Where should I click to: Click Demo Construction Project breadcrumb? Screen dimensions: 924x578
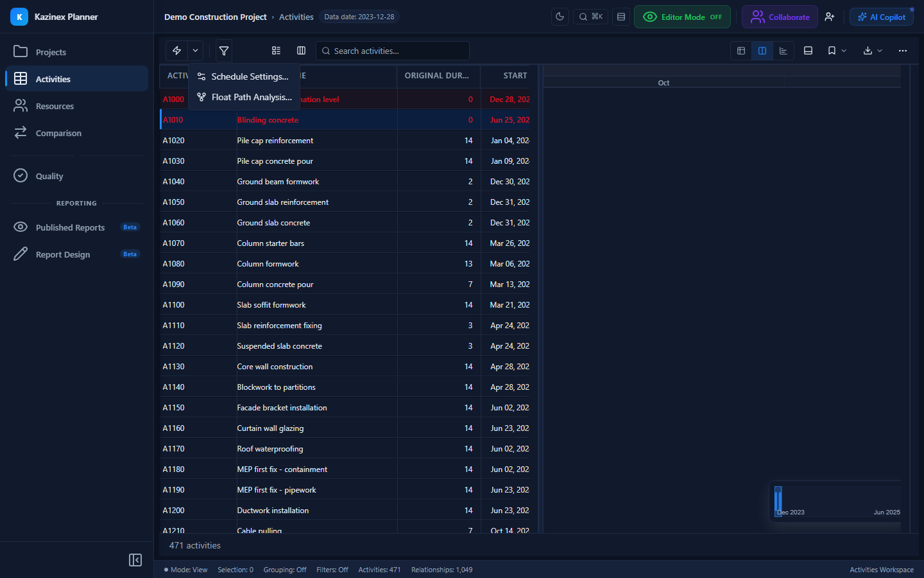tap(215, 17)
